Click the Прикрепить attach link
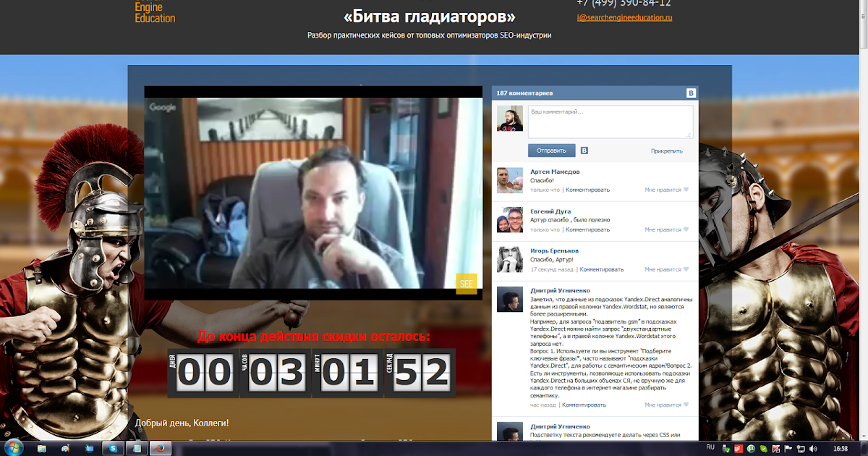 pos(667,151)
